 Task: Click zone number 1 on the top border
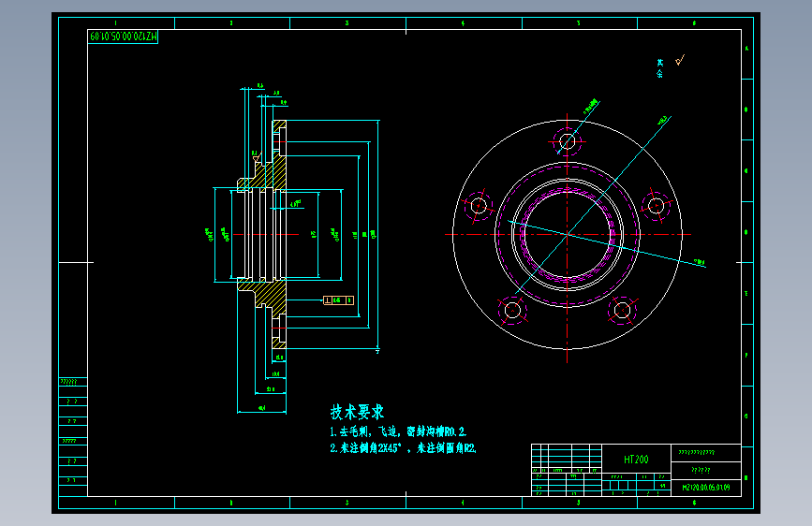click(115, 23)
